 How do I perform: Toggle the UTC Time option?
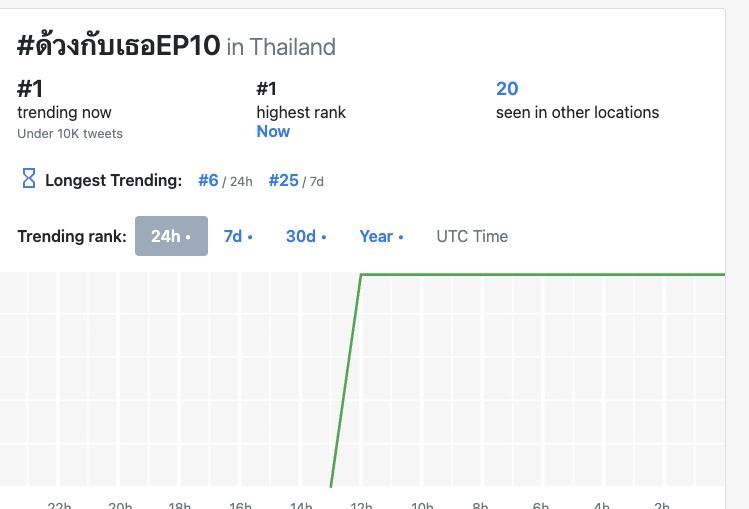(472, 236)
